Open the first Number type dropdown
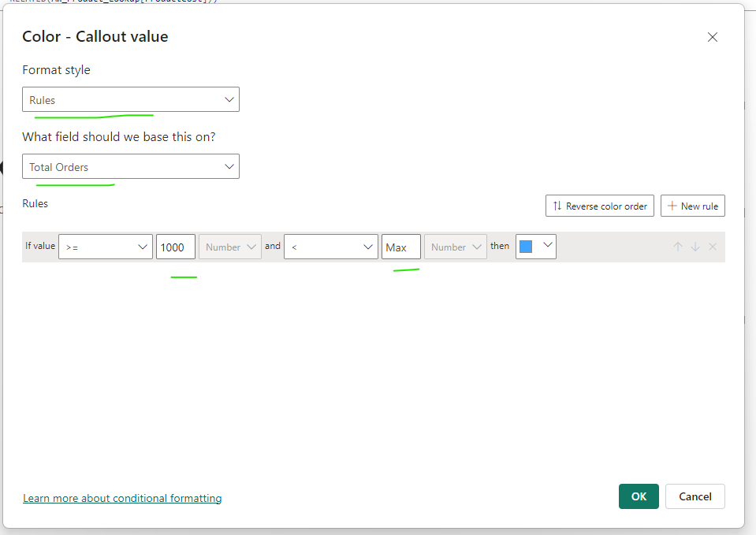Viewport: 756px width, 535px height. pos(230,247)
